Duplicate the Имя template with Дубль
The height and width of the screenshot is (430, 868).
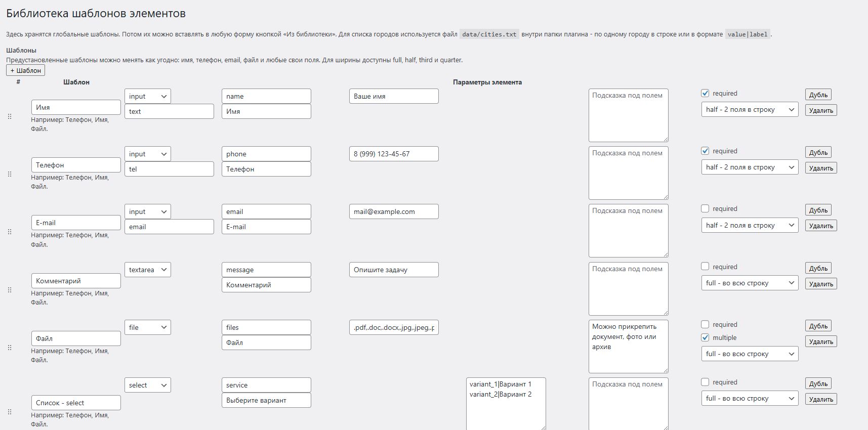[x=818, y=95]
